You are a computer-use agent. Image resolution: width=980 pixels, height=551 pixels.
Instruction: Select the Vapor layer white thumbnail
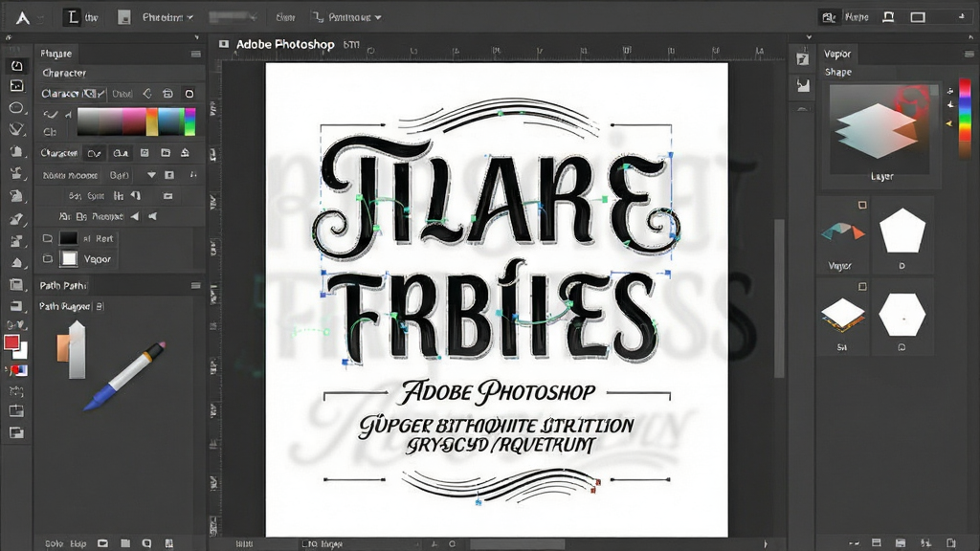(69, 258)
